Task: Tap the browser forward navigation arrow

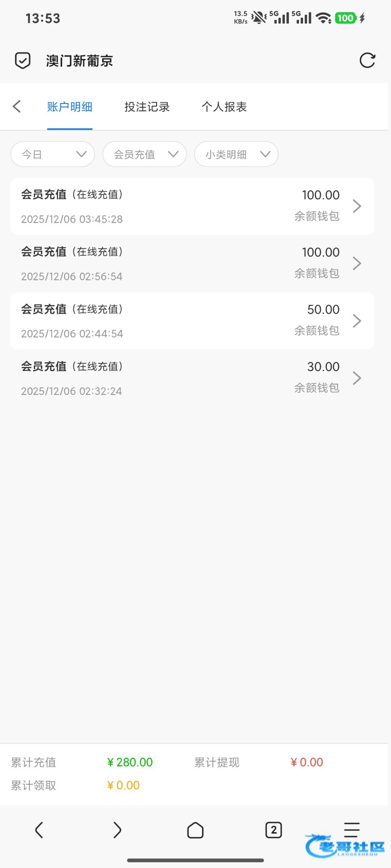Action: point(117,830)
